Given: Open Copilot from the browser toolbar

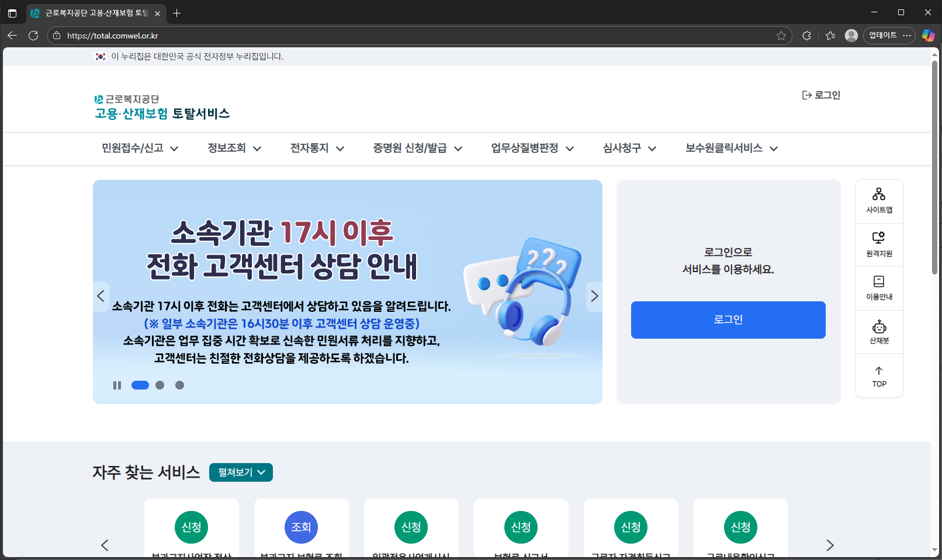Looking at the screenshot, I should pyautogui.click(x=929, y=36).
